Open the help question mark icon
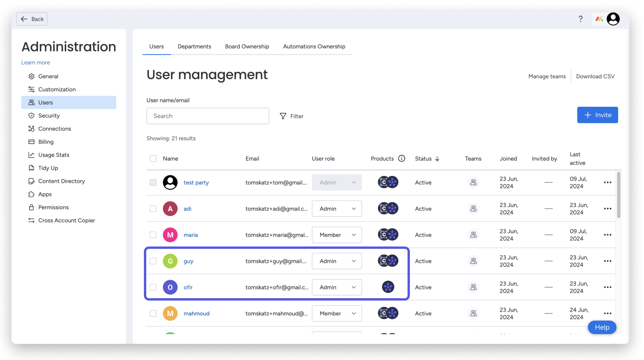Screen dimensions: 644x360 click(581, 19)
